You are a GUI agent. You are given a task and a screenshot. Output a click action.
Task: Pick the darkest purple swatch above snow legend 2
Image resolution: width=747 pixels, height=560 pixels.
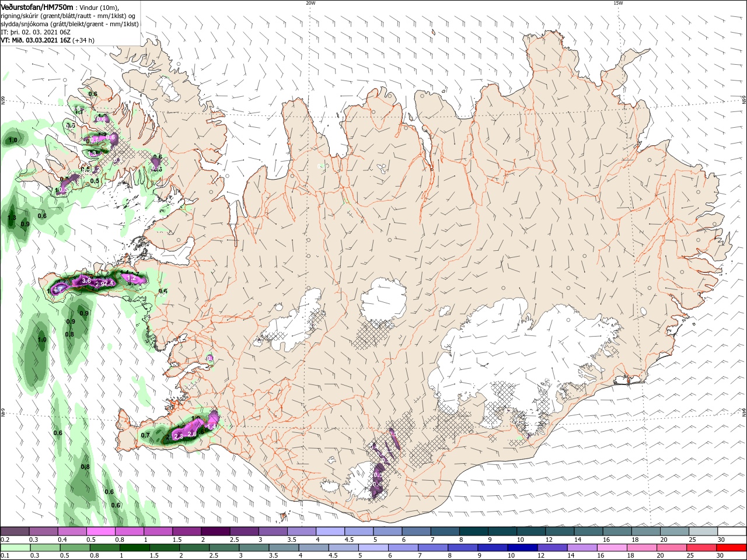pyautogui.click(x=215, y=531)
